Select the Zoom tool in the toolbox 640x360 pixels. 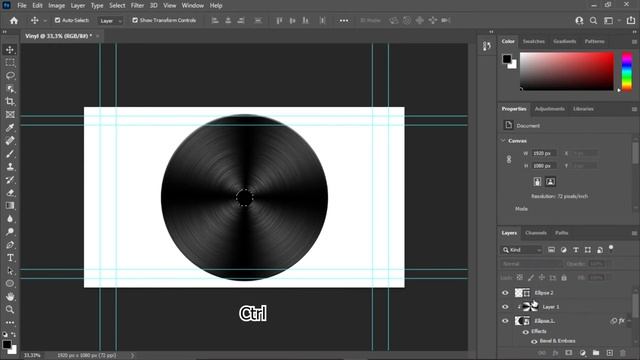coord(10,310)
